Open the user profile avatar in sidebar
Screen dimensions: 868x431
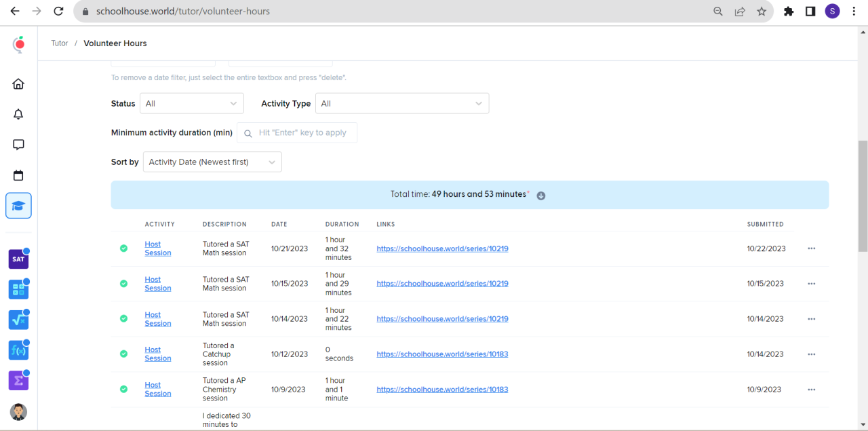point(18,412)
